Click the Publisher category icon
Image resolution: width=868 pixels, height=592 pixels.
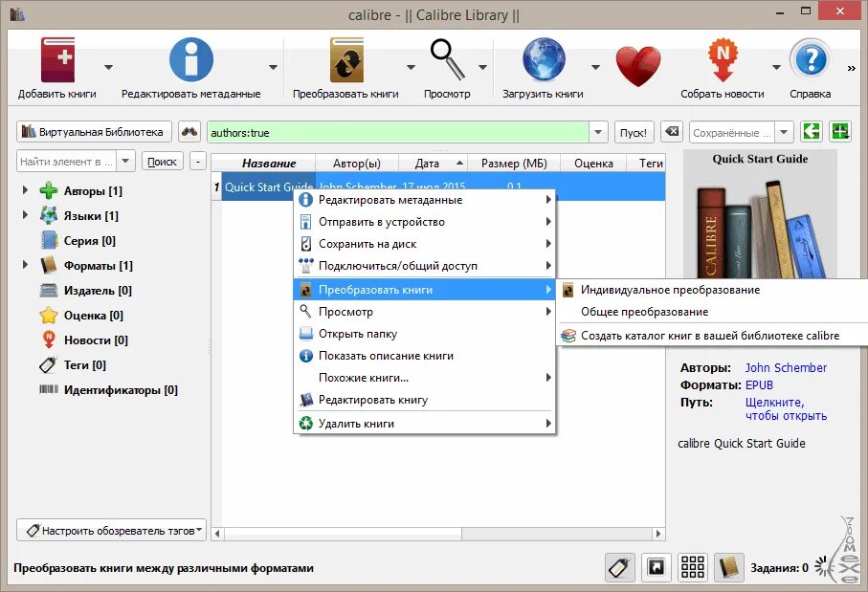(x=49, y=290)
